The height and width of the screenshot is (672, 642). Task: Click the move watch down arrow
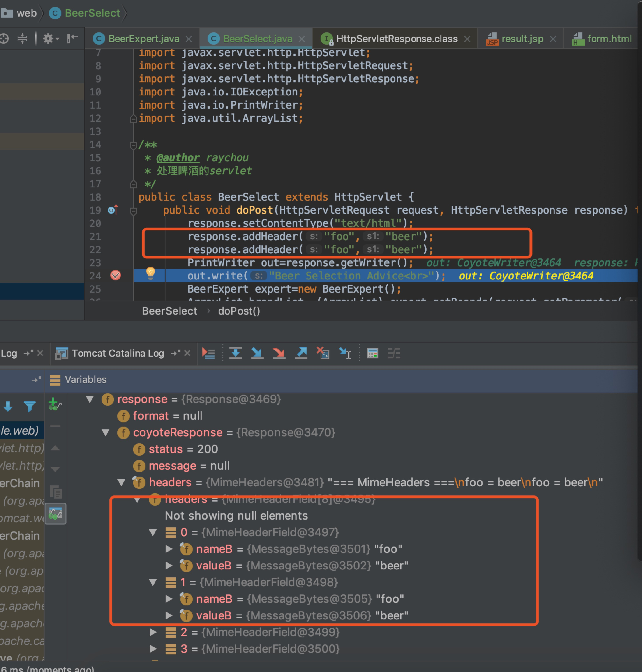[x=55, y=469]
